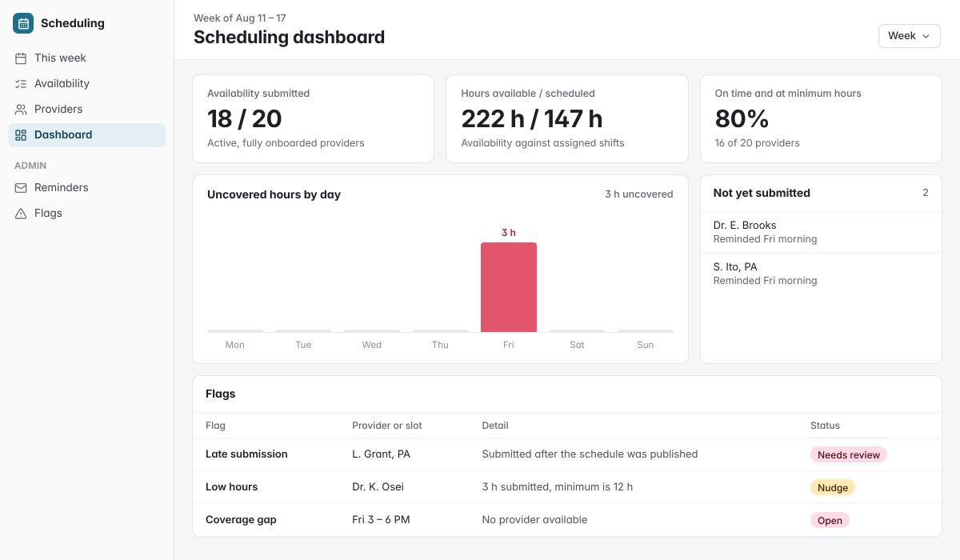This screenshot has height=560, width=960.
Task: Click the warning triangle icon beside Flags
Action: (x=21, y=214)
